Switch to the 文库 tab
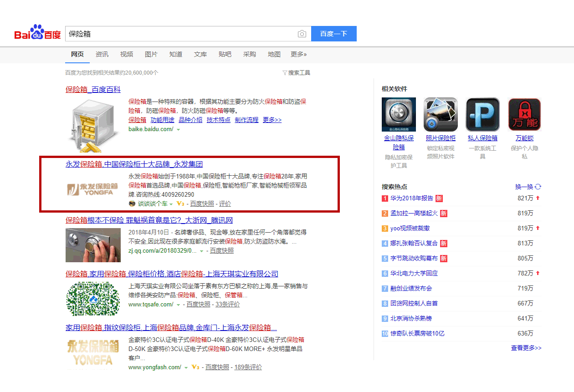The image size is (574, 392). (x=200, y=54)
